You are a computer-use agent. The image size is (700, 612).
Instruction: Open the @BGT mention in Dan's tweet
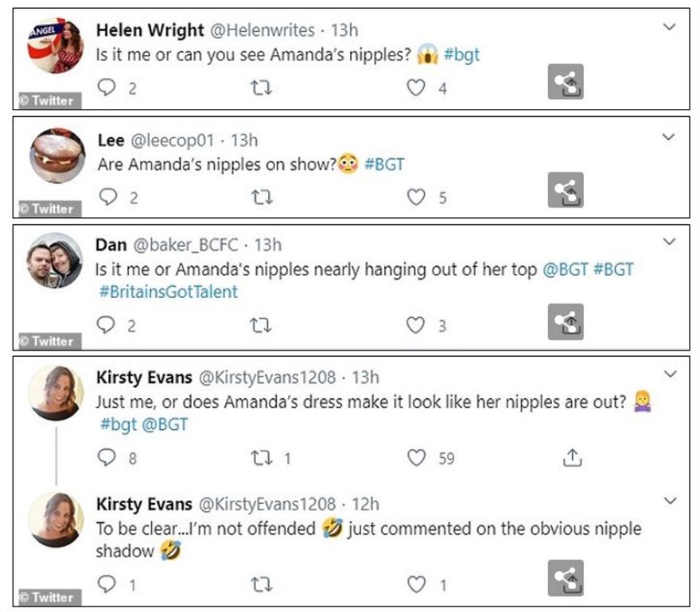coord(564,269)
